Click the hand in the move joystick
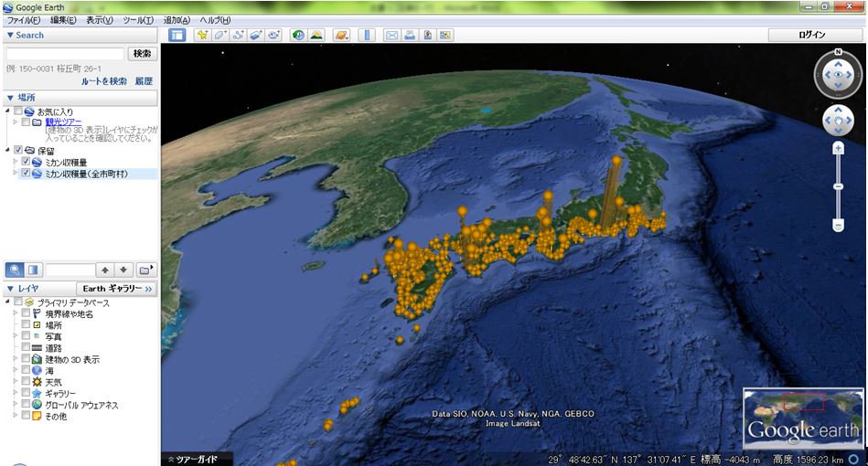The width and height of the screenshot is (868, 466). click(838, 120)
